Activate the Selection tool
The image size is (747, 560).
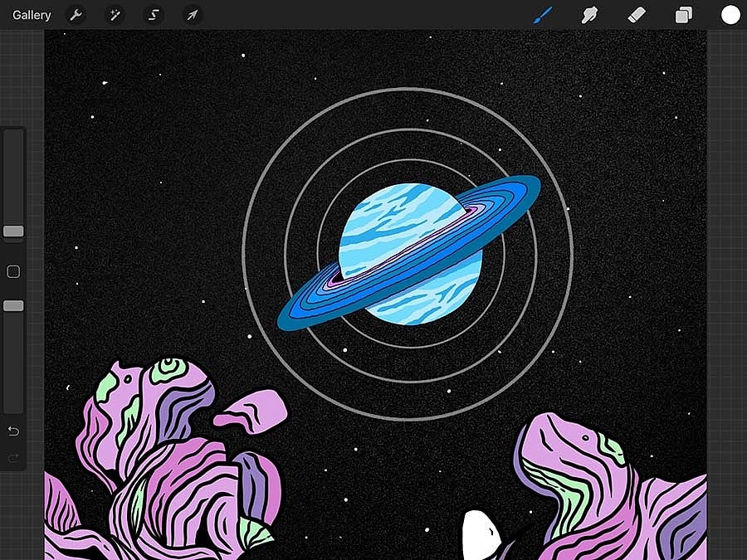[x=153, y=14]
